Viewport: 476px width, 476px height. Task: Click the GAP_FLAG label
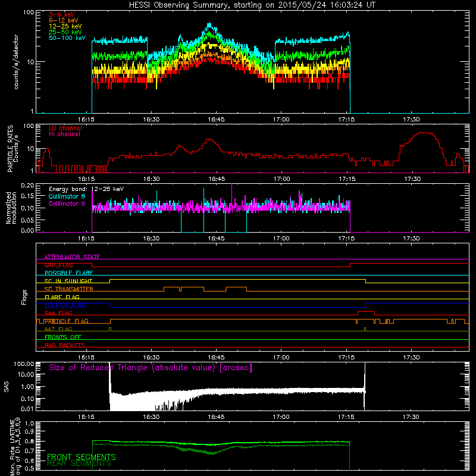(x=58, y=265)
